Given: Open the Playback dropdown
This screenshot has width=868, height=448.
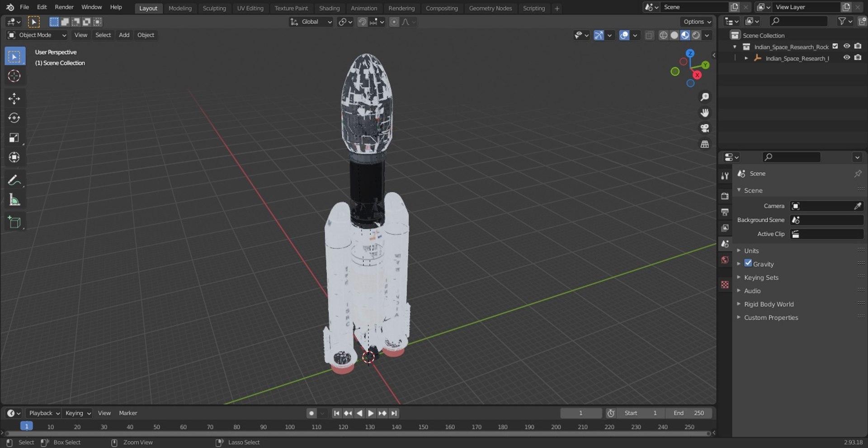Looking at the screenshot, I should pyautogui.click(x=44, y=413).
